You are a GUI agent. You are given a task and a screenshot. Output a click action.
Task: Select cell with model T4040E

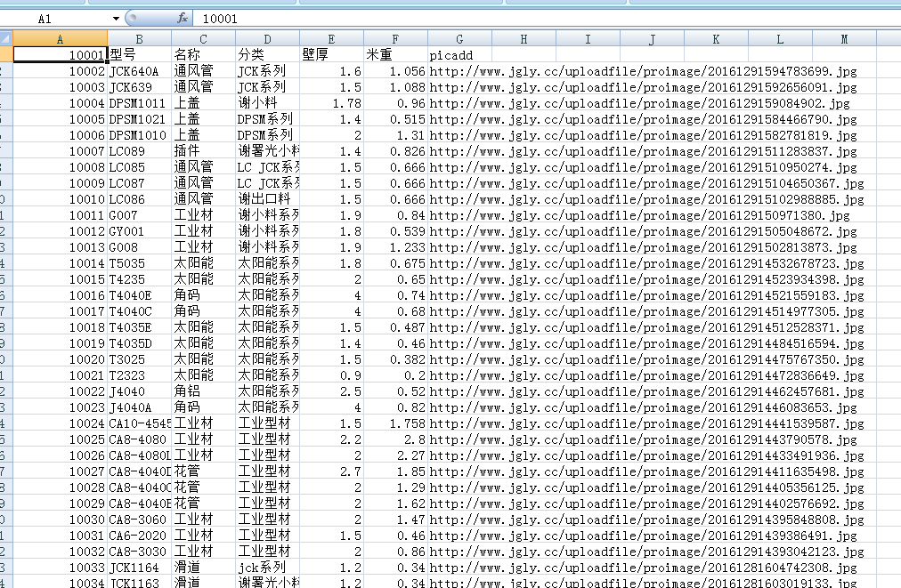click(x=139, y=295)
